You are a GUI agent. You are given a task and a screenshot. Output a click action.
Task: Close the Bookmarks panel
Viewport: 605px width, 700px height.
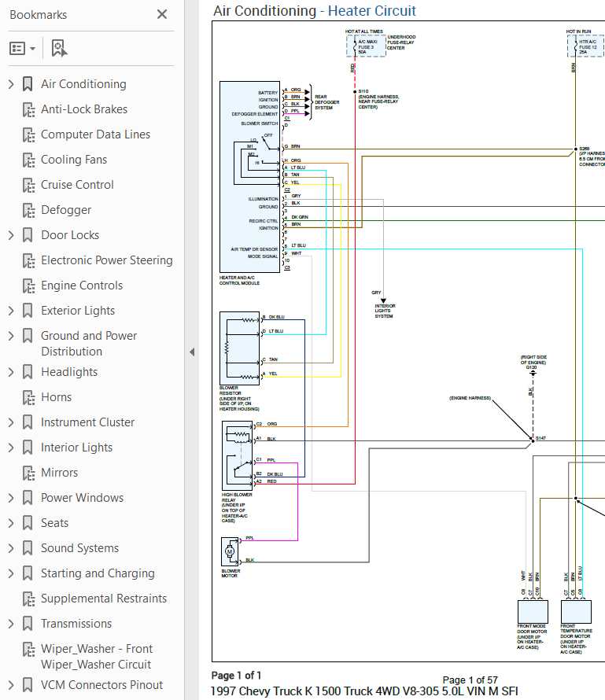click(x=162, y=14)
